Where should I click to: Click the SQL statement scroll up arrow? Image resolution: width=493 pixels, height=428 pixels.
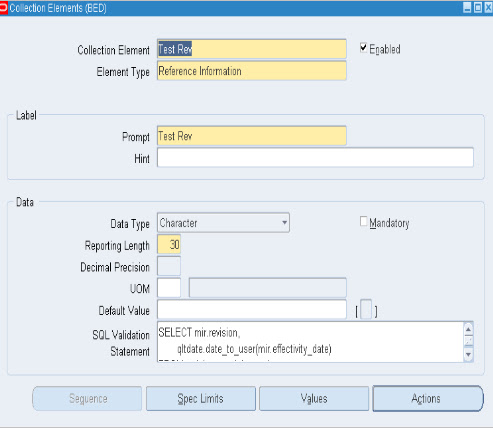click(x=468, y=330)
